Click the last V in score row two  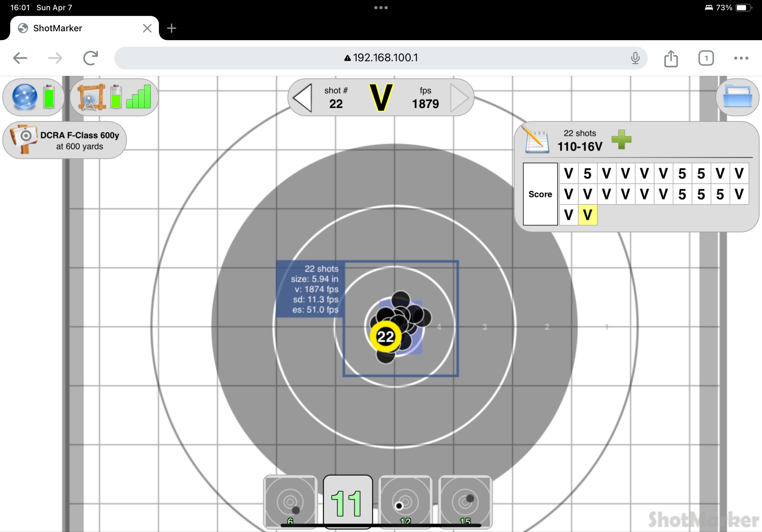pyautogui.click(x=739, y=194)
